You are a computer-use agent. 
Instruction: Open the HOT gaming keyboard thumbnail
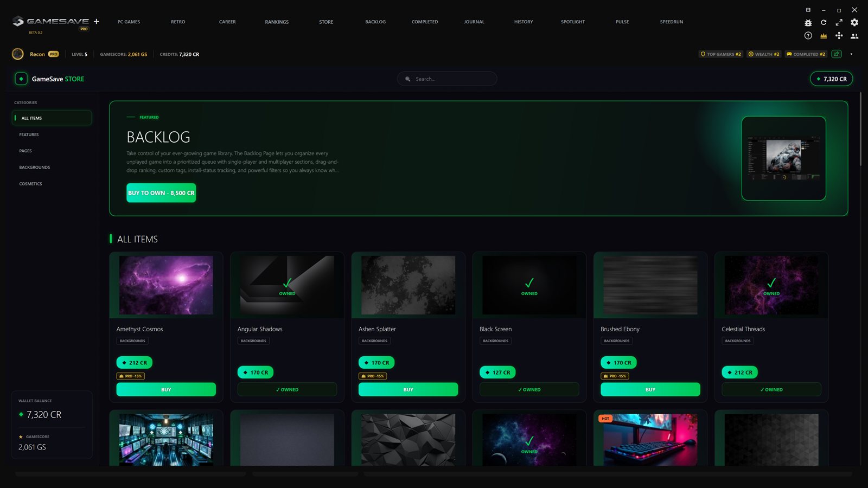tap(650, 440)
